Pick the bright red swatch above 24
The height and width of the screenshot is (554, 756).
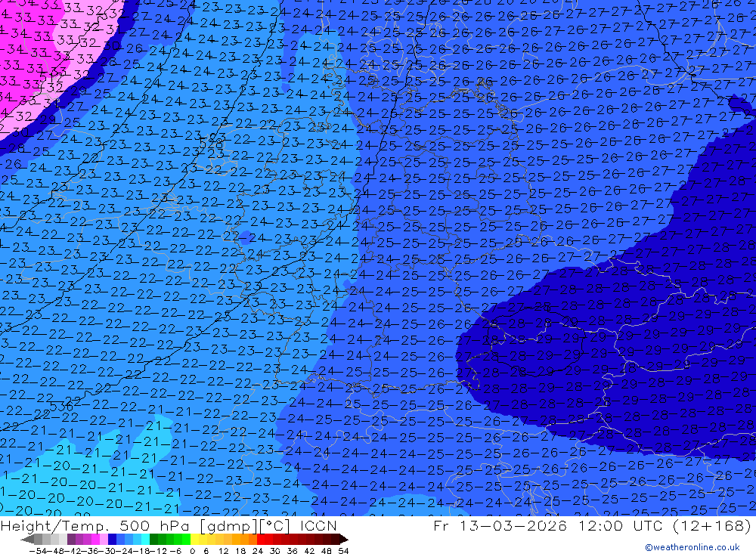(261, 540)
